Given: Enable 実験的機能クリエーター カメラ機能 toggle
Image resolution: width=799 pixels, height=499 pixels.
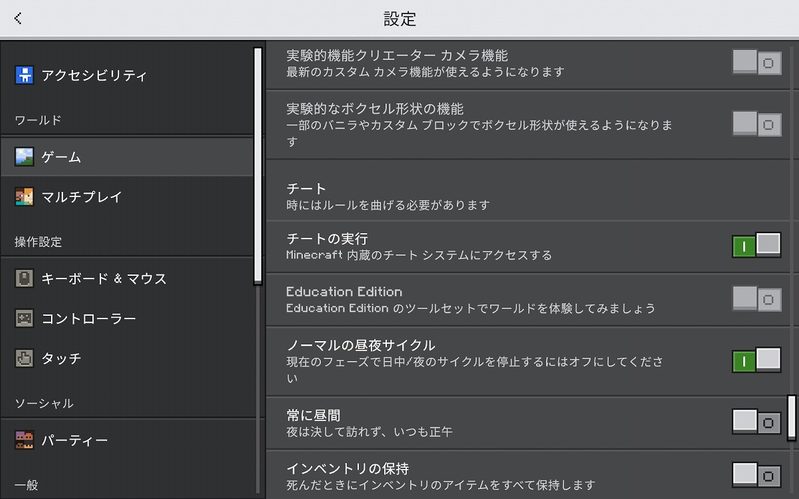Looking at the screenshot, I should pyautogui.click(x=757, y=62).
